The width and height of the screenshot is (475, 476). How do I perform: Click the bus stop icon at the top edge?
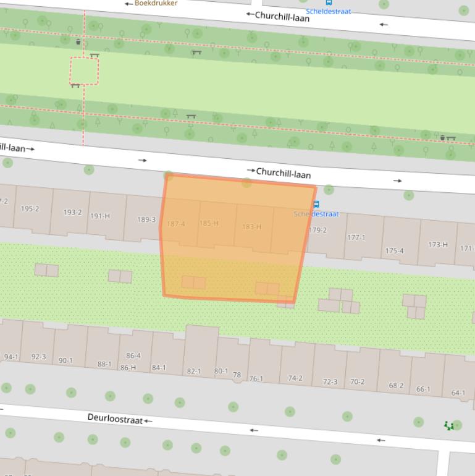[329, 2]
